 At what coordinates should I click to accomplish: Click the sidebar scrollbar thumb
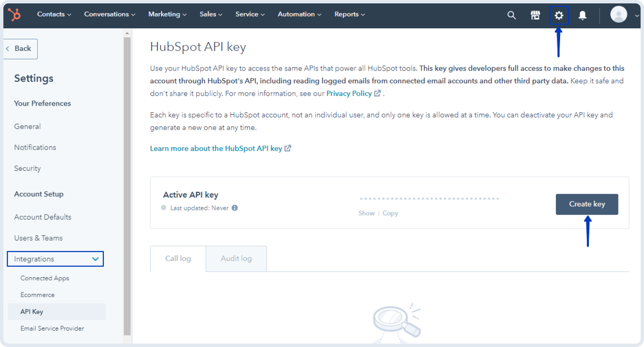pos(126,182)
